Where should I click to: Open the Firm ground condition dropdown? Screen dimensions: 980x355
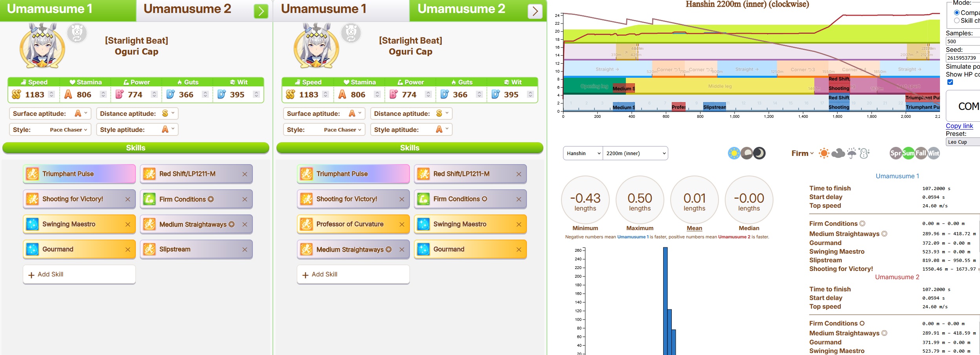tap(803, 153)
